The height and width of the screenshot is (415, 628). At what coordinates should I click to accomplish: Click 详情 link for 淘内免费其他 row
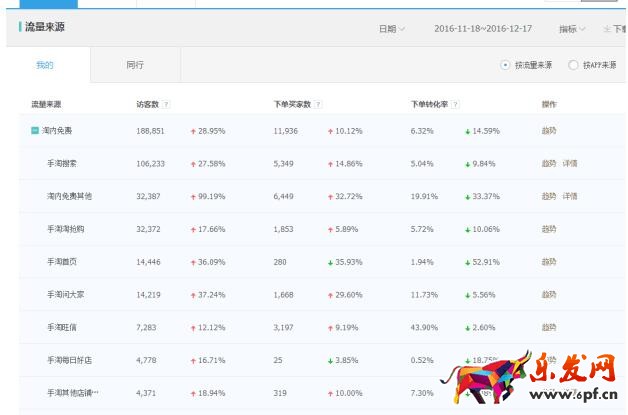[x=569, y=197]
